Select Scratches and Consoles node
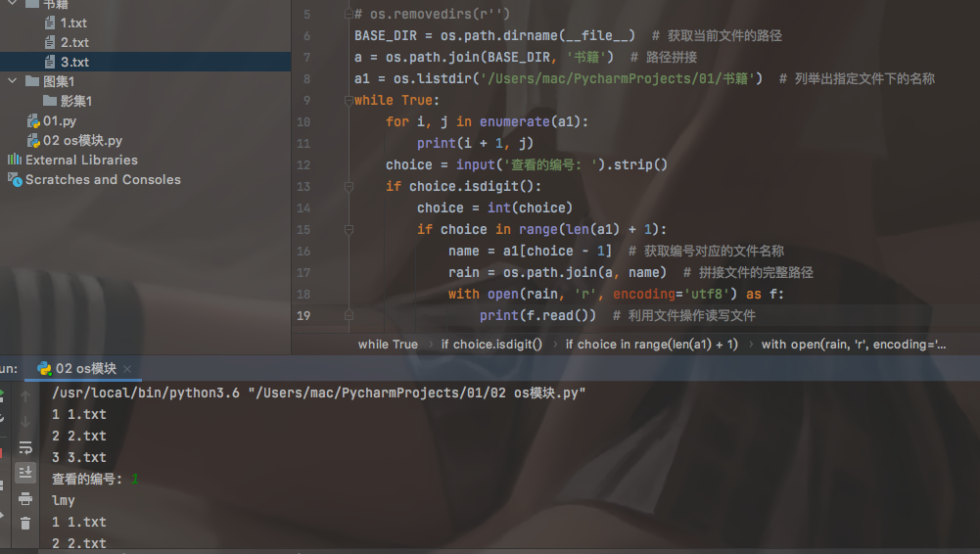The width and height of the screenshot is (980, 554). [103, 179]
